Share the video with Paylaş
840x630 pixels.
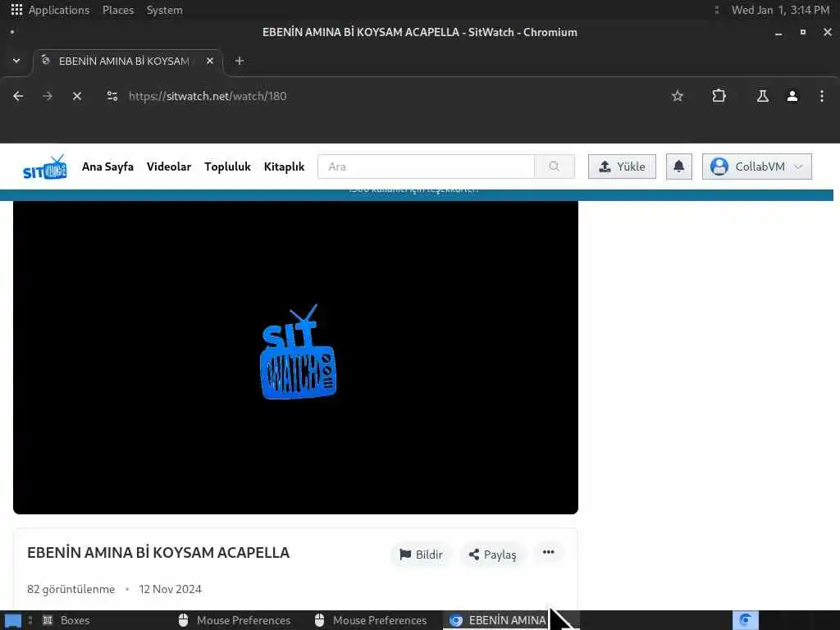tap(493, 555)
